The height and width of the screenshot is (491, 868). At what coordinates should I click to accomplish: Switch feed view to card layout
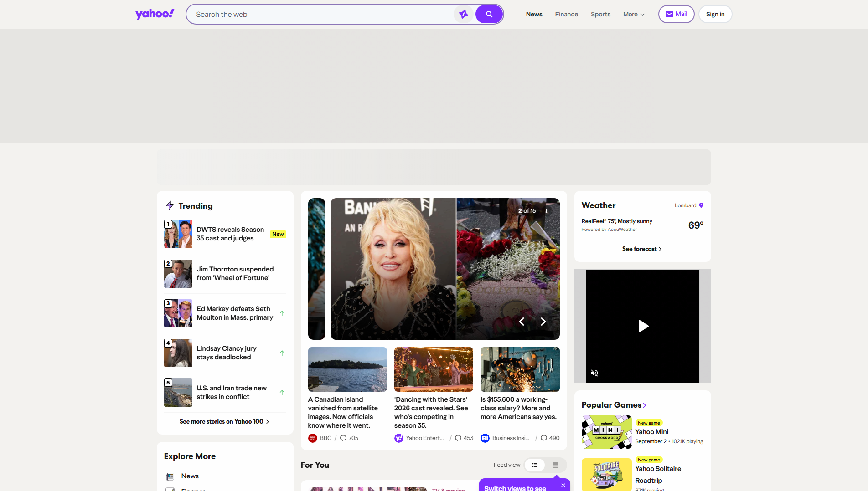[x=556, y=465]
